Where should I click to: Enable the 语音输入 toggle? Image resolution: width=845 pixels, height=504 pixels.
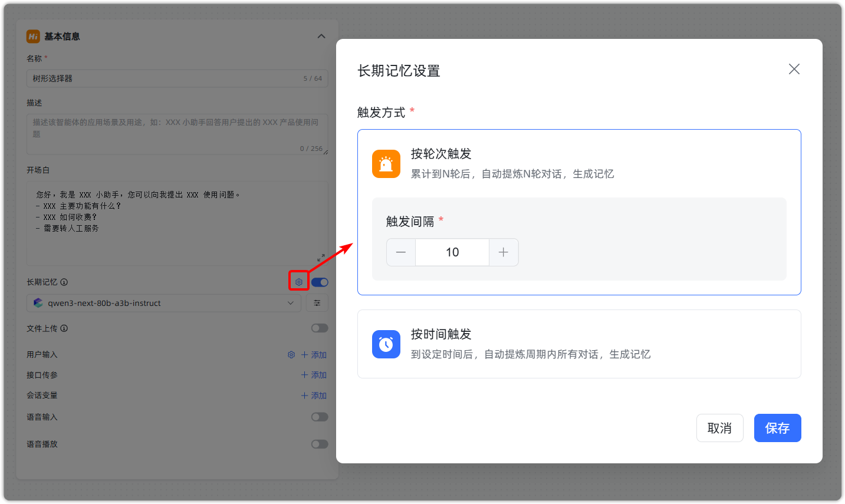pos(320,417)
